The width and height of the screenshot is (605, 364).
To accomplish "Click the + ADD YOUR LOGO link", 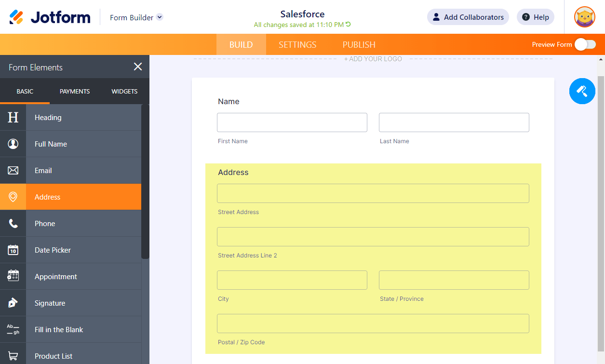I will pyautogui.click(x=373, y=59).
